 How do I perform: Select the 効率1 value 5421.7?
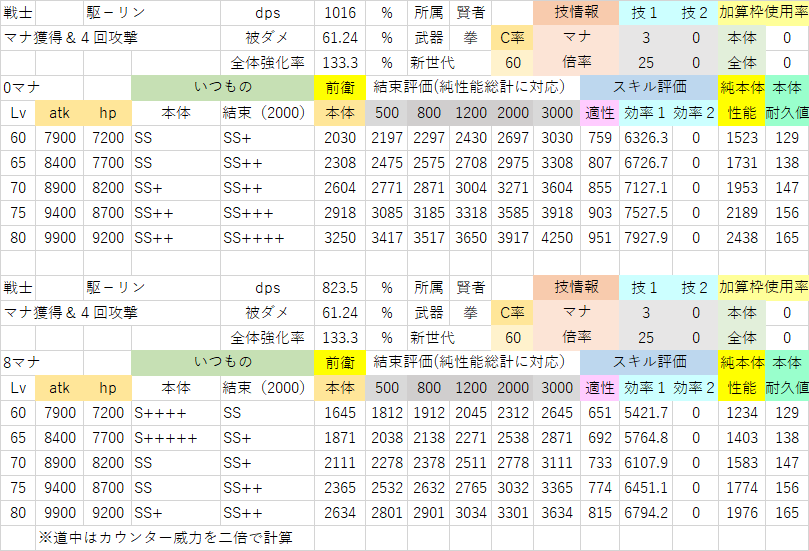(646, 413)
